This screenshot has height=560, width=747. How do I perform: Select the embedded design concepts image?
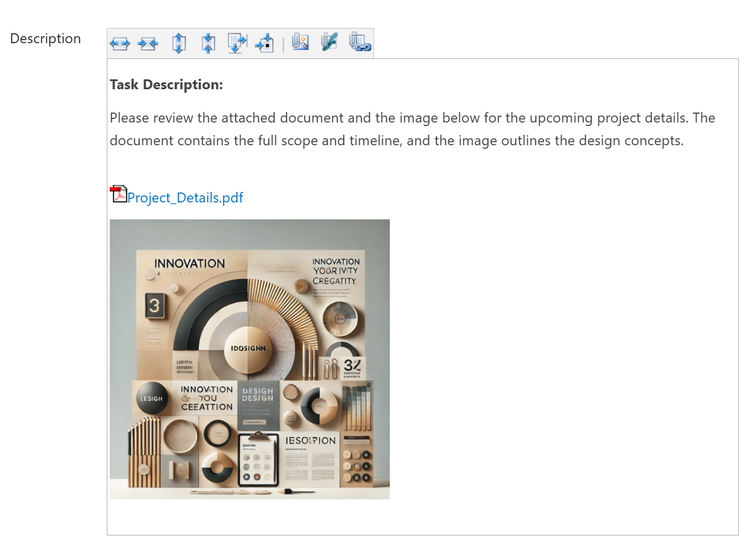250,359
